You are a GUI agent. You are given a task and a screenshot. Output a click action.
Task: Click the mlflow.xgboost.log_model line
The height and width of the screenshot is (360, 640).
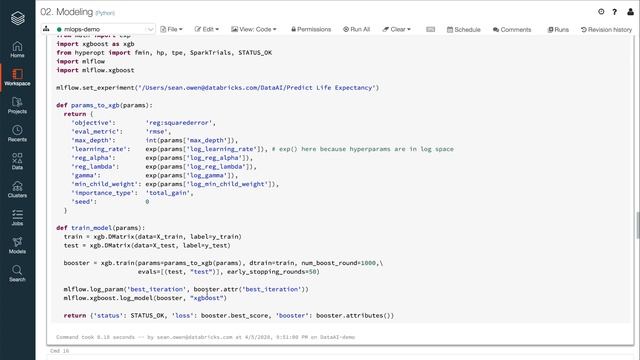(x=145, y=298)
